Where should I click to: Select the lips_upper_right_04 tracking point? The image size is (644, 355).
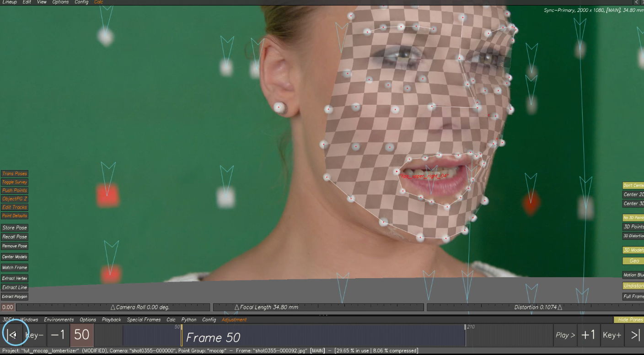(397, 172)
